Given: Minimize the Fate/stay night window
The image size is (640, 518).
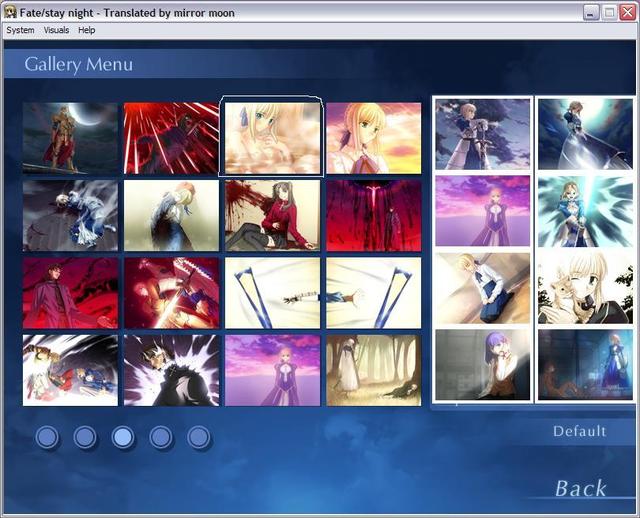Looking at the screenshot, I should click(590, 13).
